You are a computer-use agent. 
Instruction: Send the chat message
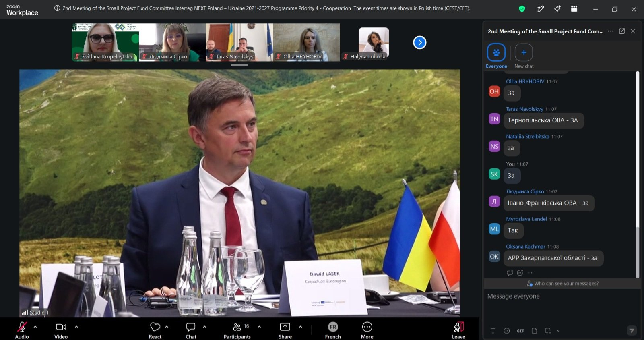click(x=632, y=331)
